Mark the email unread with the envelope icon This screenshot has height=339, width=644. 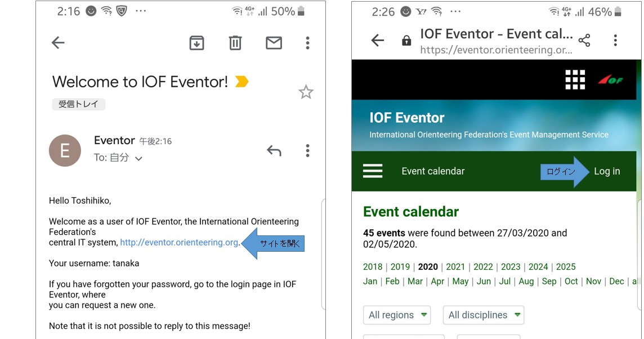pyautogui.click(x=274, y=42)
